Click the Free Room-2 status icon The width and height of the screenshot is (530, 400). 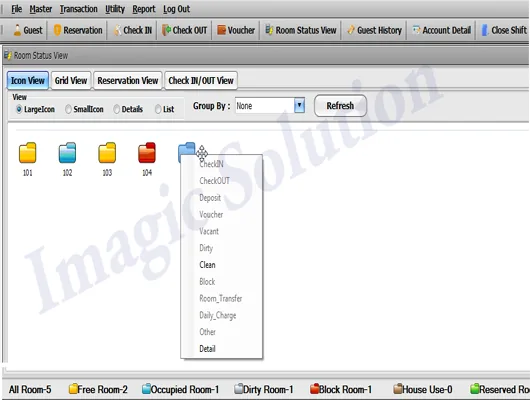(x=73, y=389)
